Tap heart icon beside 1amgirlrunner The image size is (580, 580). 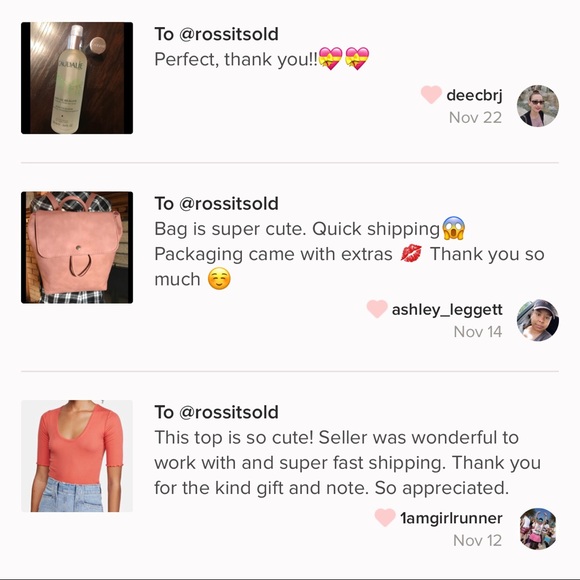pyautogui.click(x=385, y=517)
